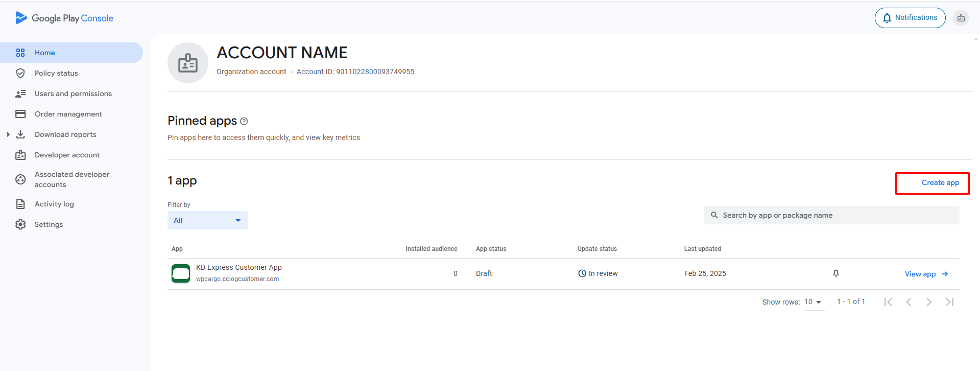Click the bell icon in Notifications
Screen dimensions: 980x371
tap(887, 18)
